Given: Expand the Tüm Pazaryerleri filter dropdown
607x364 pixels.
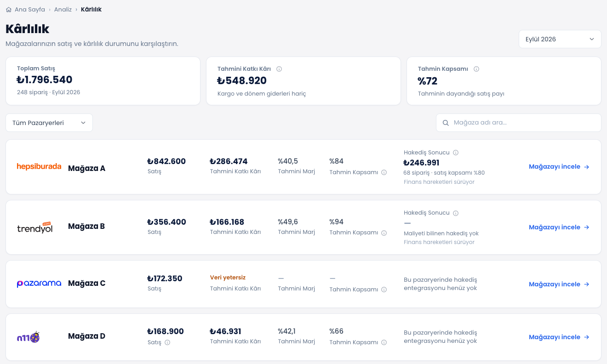Looking at the screenshot, I should click(x=49, y=123).
